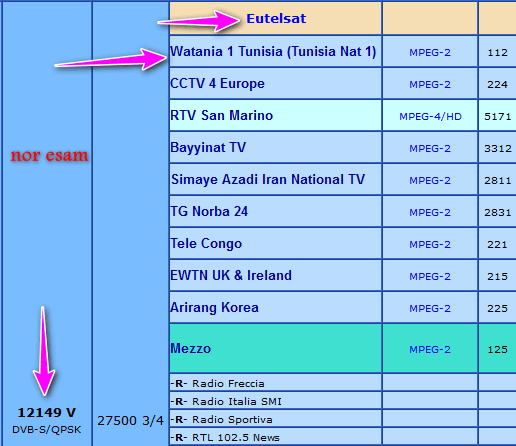
Task: Open the TG Norba 24 channel
Action: click(209, 211)
